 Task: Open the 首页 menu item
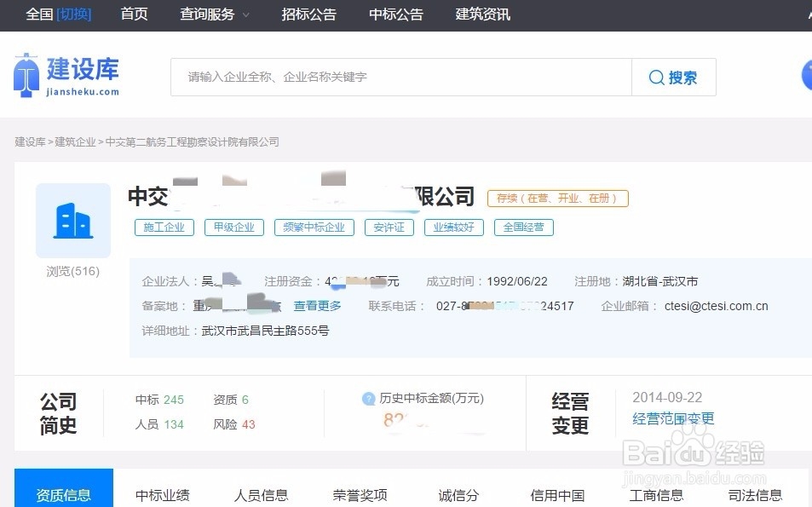[134, 14]
